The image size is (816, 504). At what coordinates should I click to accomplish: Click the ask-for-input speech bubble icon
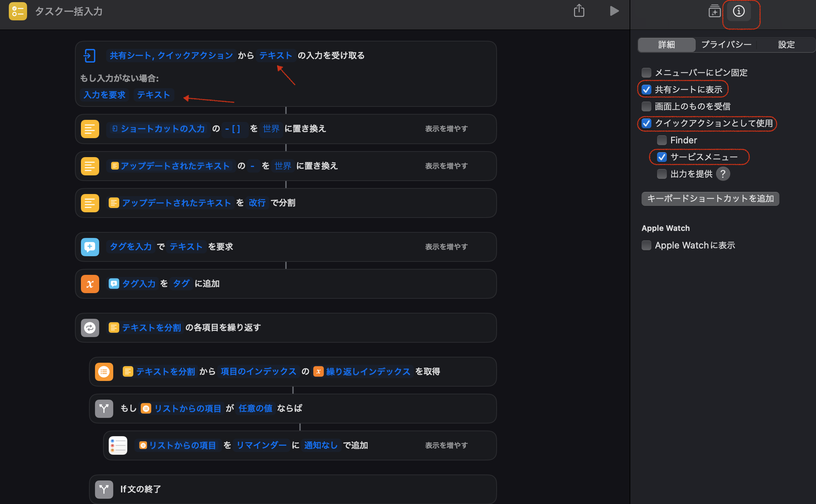point(90,247)
